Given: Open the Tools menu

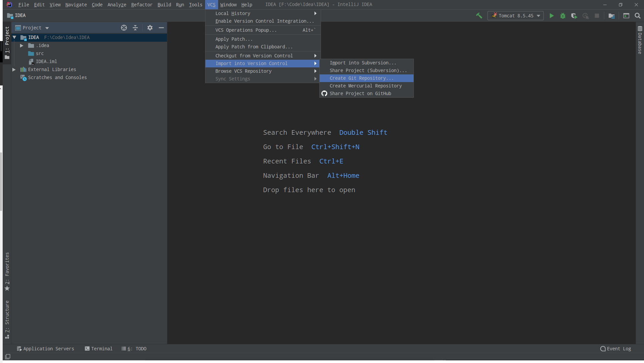Looking at the screenshot, I should click(x=195, y=5).
